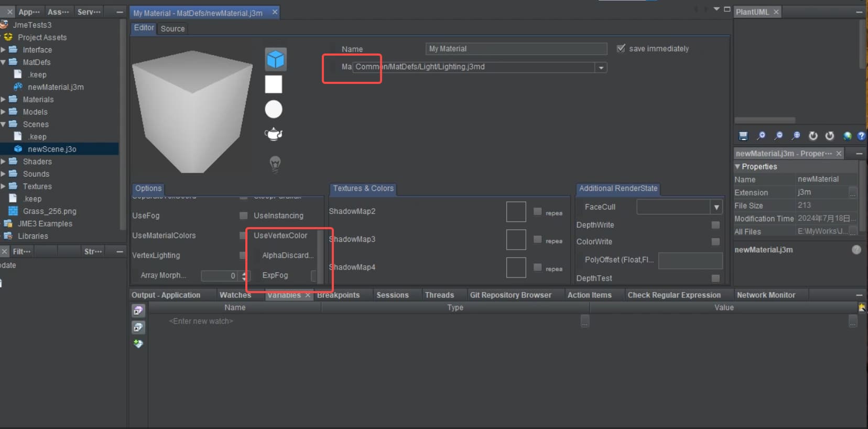Image resolution: width=868 pixels, height=429 pixels.
Task: Collapse Scenes folder
Action: (x=3, y=124)
